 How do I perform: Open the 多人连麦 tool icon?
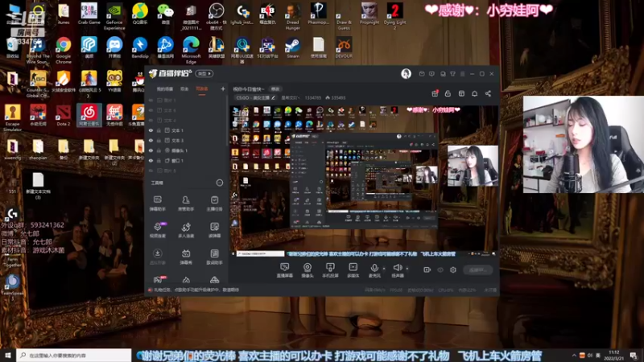(x=186, y=230)
